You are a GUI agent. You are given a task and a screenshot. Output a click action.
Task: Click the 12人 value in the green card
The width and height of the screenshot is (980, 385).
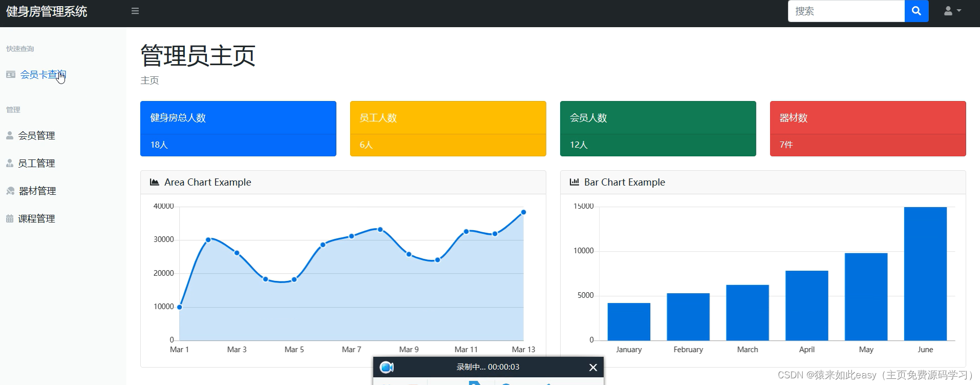click(x=579, y=145)
